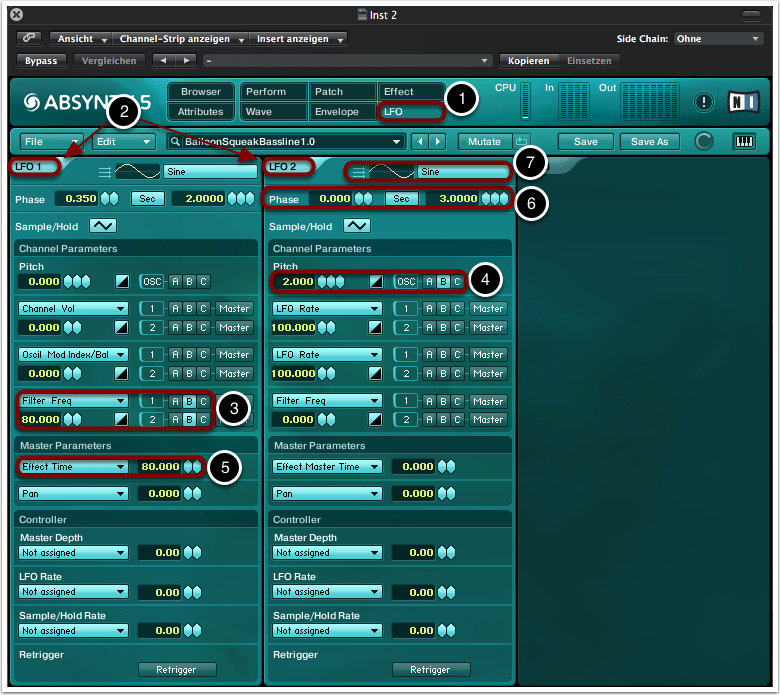780x695 pixels.
Task: Click the Mutate button
Action: pos(484,142)
